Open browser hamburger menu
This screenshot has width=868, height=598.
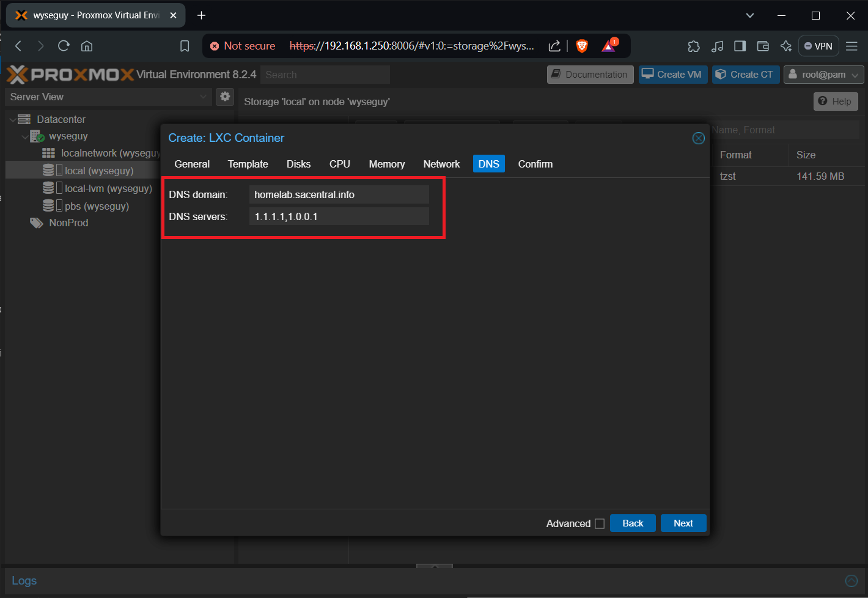pos(851,46)
